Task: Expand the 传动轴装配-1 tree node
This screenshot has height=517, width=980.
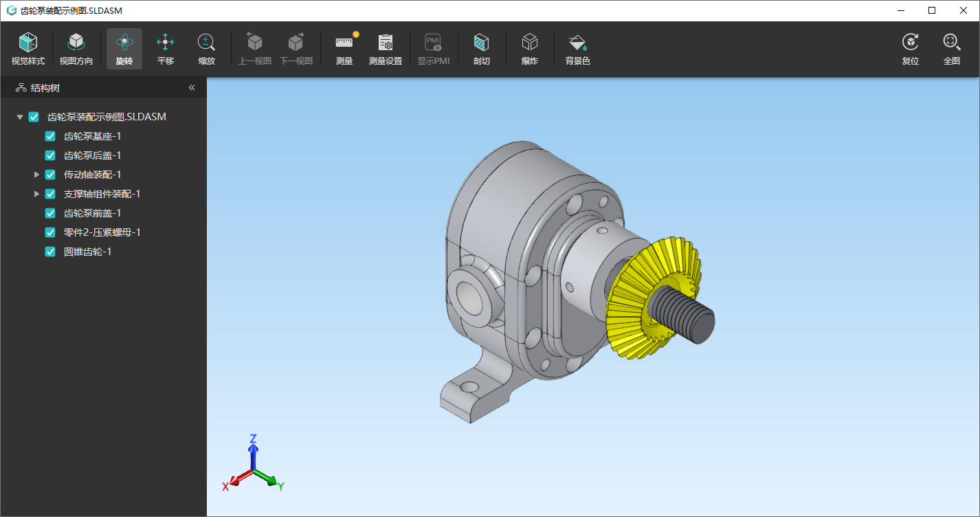Action: pyautogui.click(x=37, y=175)
